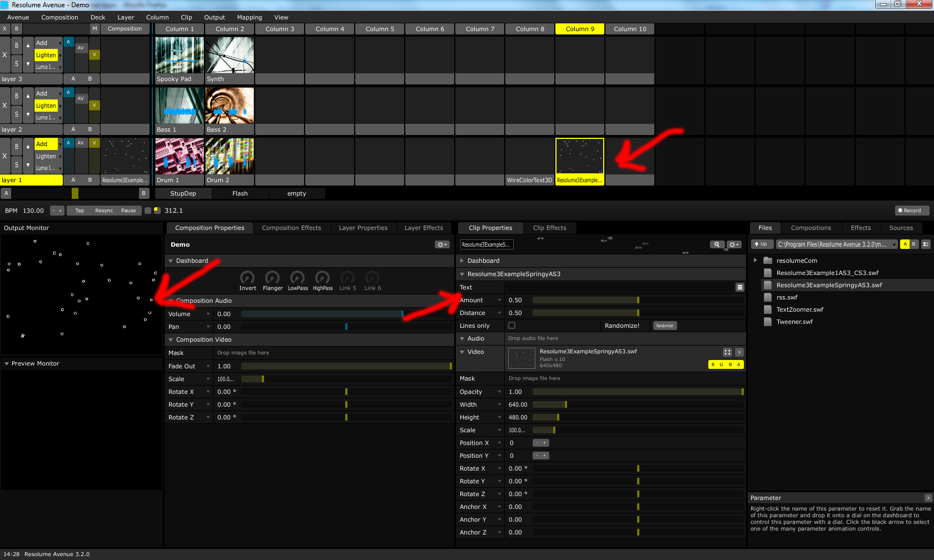
Task: Open the file path dropdown
Action: pos(894,244)
